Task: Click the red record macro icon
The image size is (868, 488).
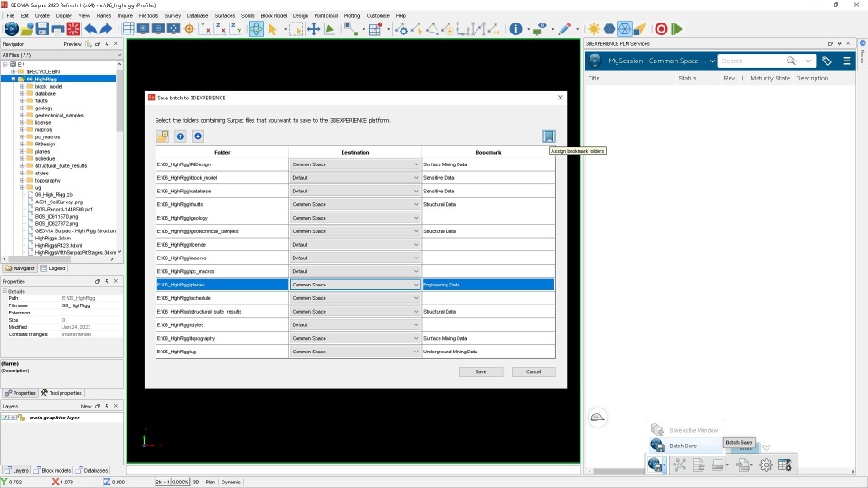Action: coord(661,29)
